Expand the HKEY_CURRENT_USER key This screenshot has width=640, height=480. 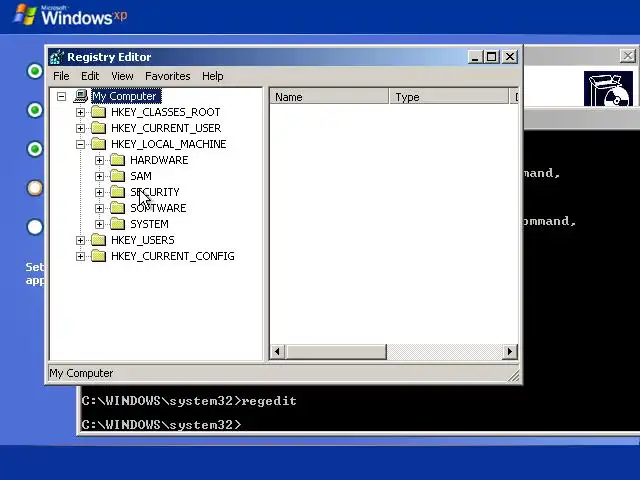(80, 128)
